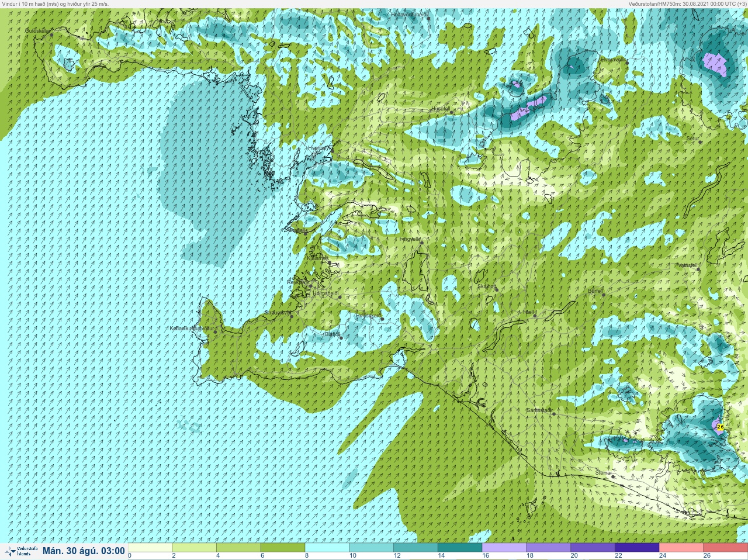This screenshot has height=560, width=748.
Task: Click the date text 'Mán. 30 ágú. 03:00'
Action: pos(84,551)
